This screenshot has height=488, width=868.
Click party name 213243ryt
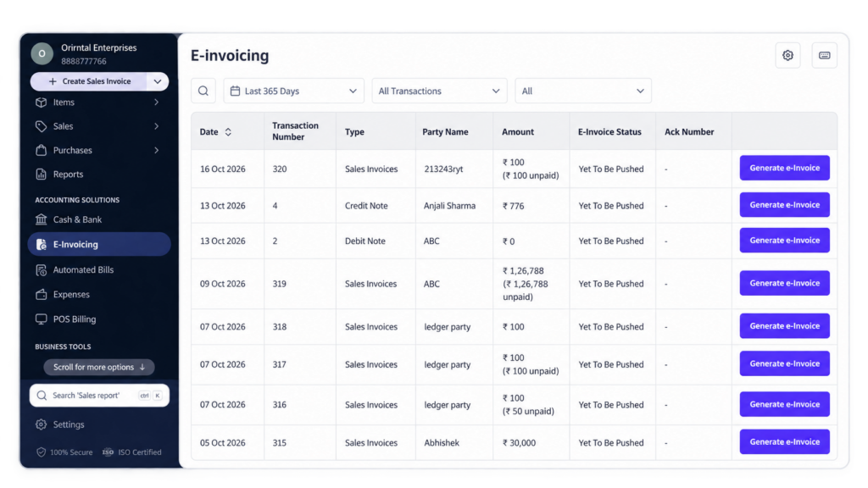(x=443, y=169)
